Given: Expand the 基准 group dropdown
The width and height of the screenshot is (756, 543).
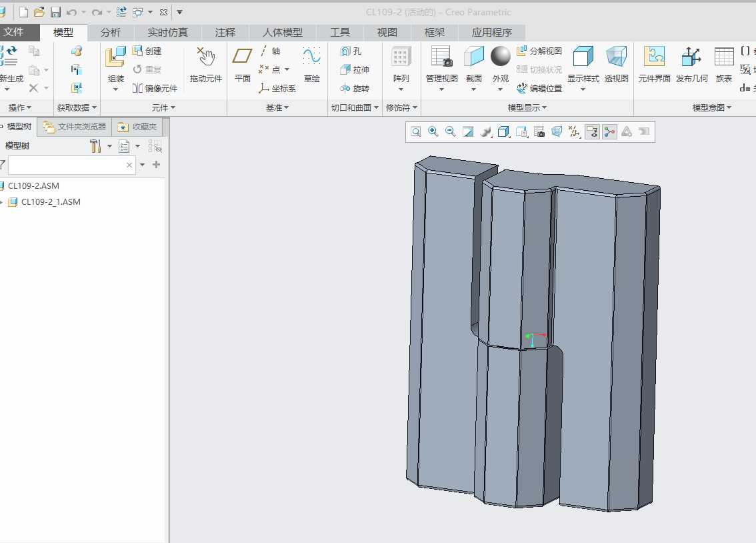Looking at the screenshot, I should tap(277, 107).
